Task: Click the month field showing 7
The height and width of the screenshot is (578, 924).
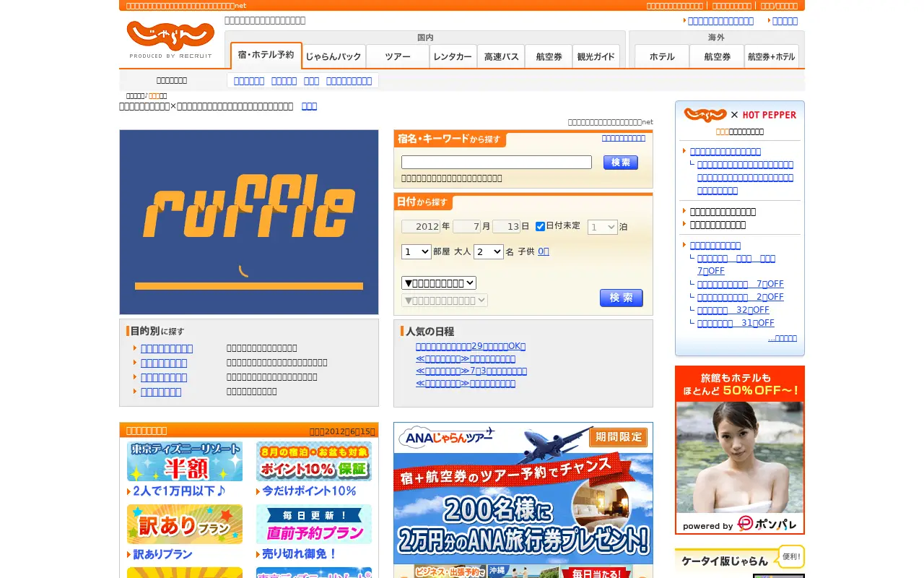Action: (x=467, y=227)
